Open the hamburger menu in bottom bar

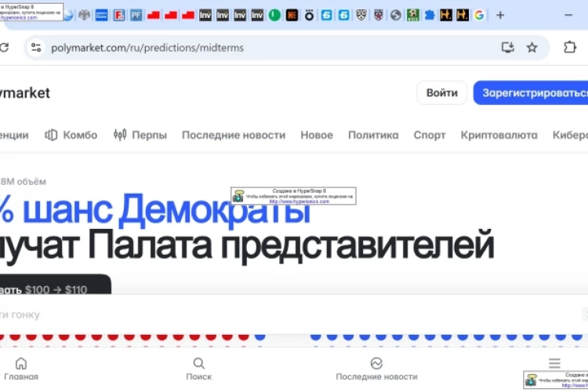[x=554, y=363]
